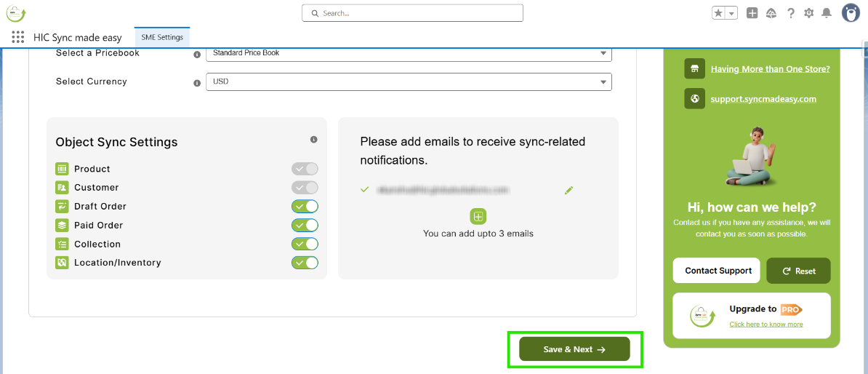Toggle the Paid Order sync switch
The width and height of the screenshot is (868, 374).
305,226
